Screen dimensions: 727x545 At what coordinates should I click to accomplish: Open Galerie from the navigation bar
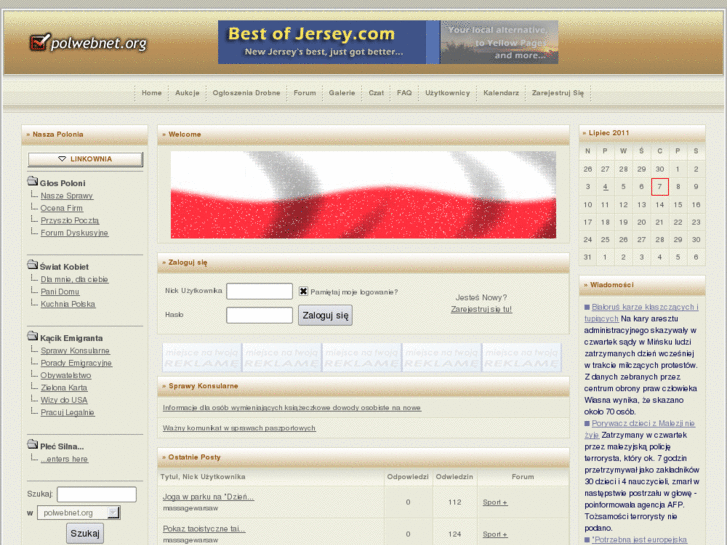342,93
